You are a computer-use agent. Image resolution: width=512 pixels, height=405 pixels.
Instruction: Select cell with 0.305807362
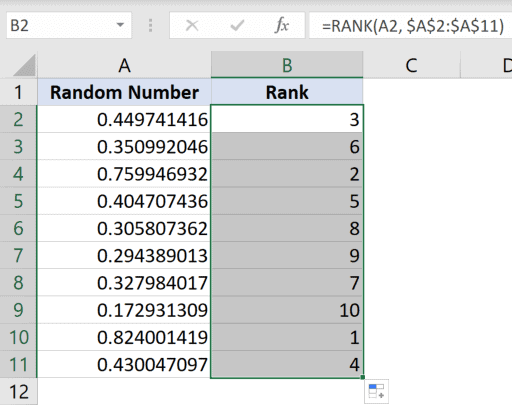click(124, 228)
